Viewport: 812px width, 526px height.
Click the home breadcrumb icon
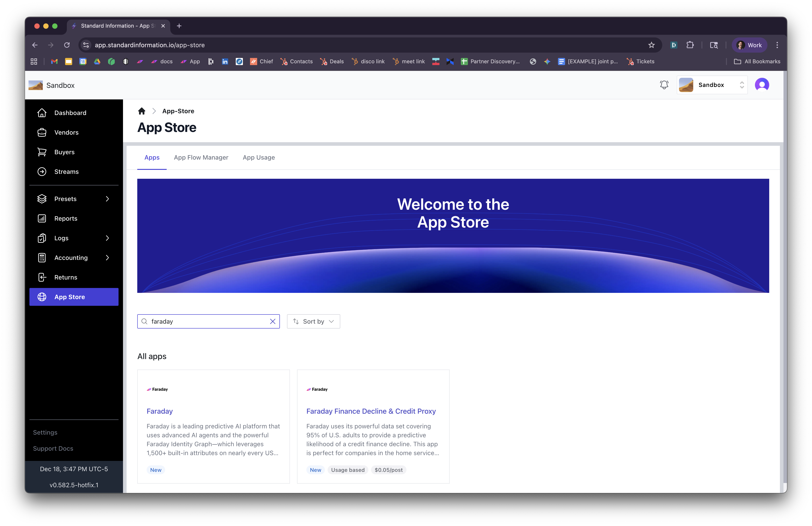point(142,111)
